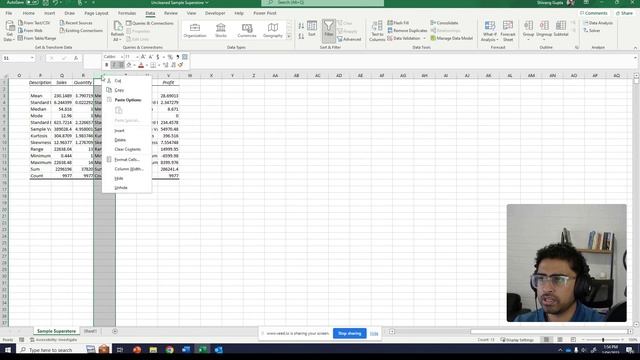Switch to the Developer tab

215,13
